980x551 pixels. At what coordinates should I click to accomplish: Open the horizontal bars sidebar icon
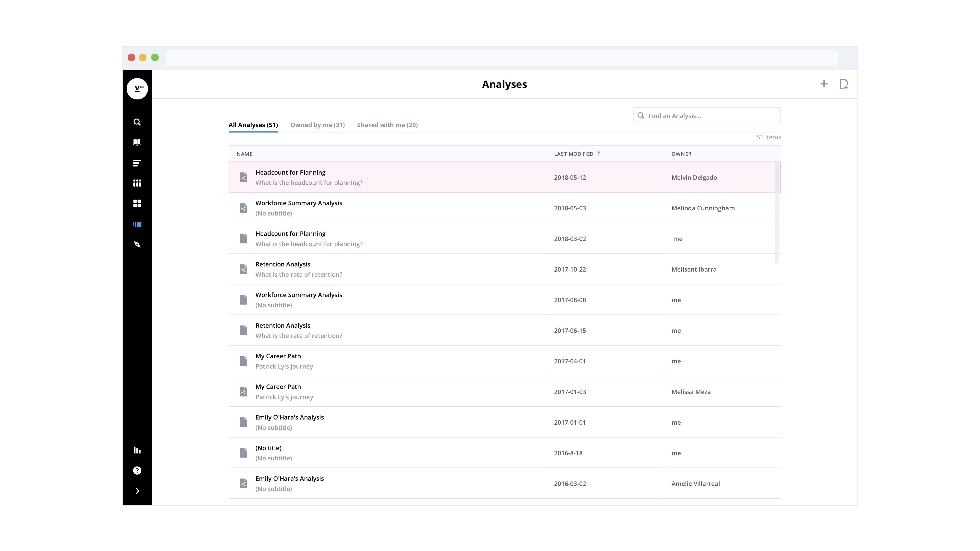coord(137,163)
